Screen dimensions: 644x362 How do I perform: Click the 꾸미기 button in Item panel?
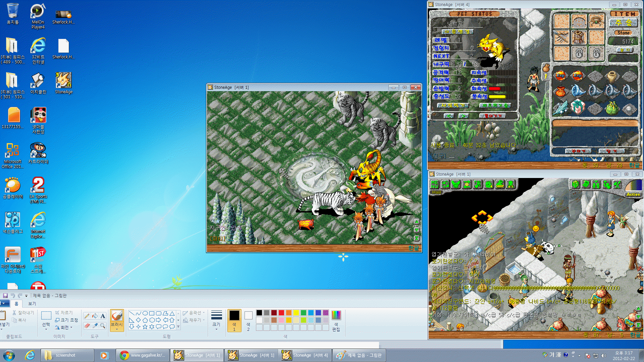pyautogui.click(x=578, y=151)
